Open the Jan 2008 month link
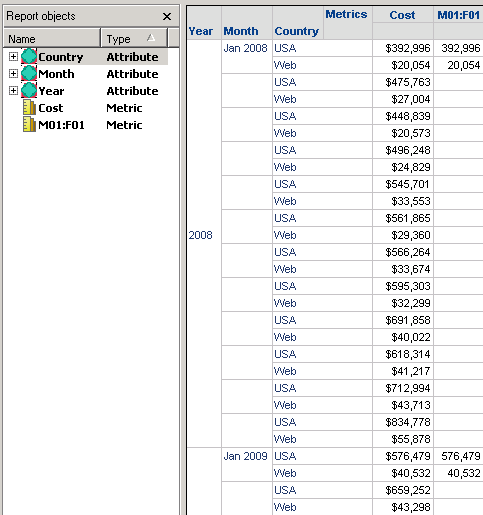Image resolution: width=483 pixels, height=515 pixels. [245, 48]
